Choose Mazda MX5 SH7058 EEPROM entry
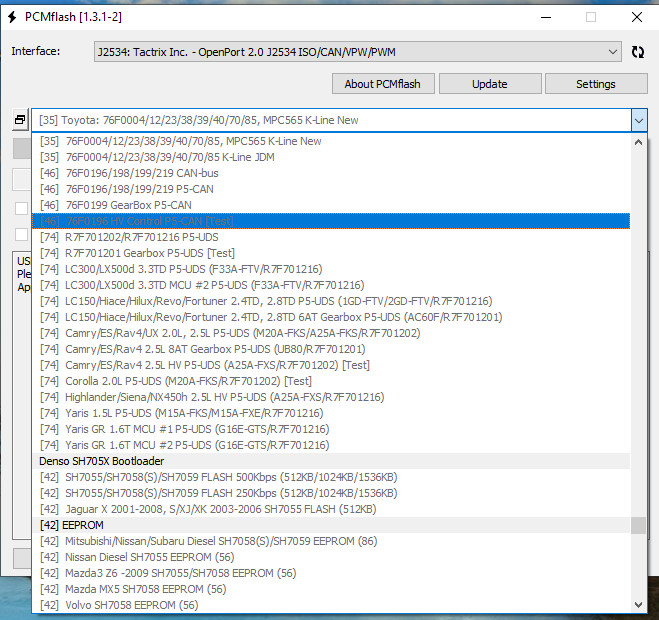The height and width of the screenshot is (620, 659). [331, 589]
